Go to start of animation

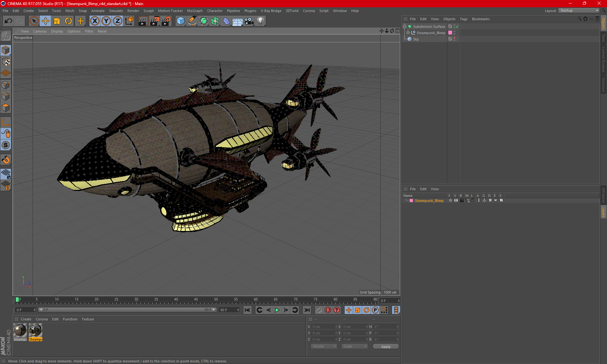(248, 310)
